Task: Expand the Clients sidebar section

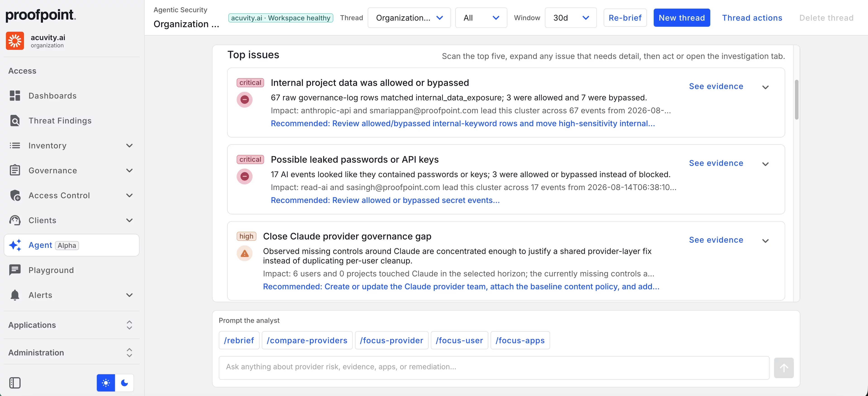Action: click(129, 221)
